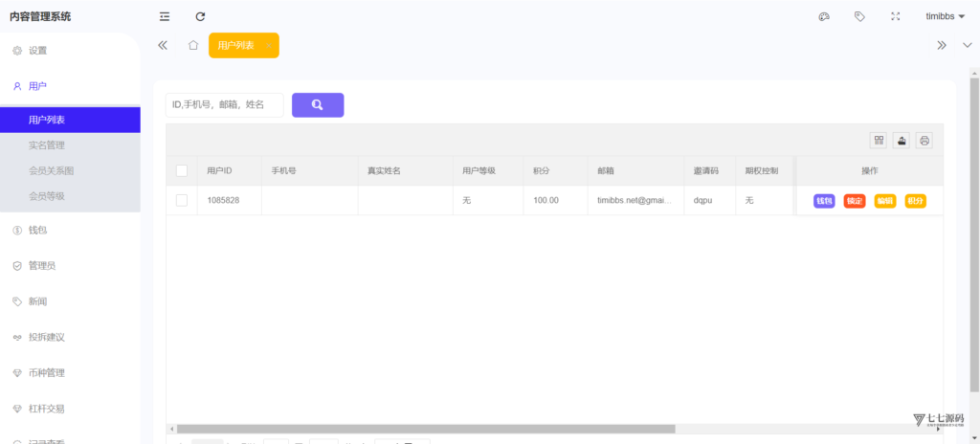Open the timibbs user dropdown
The height and width of the screenshot is (444, 980).
(x=945, y=17)
